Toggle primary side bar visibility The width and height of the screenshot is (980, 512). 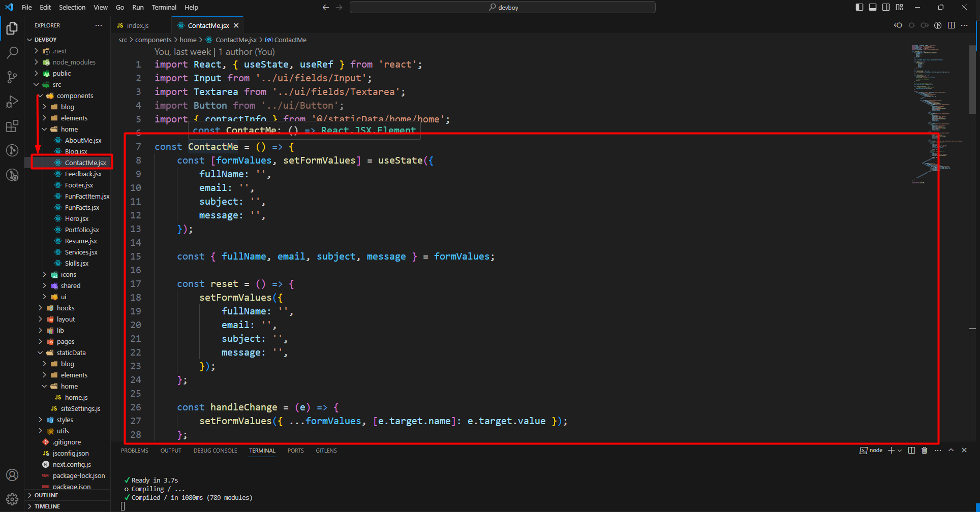click(860, 7)
